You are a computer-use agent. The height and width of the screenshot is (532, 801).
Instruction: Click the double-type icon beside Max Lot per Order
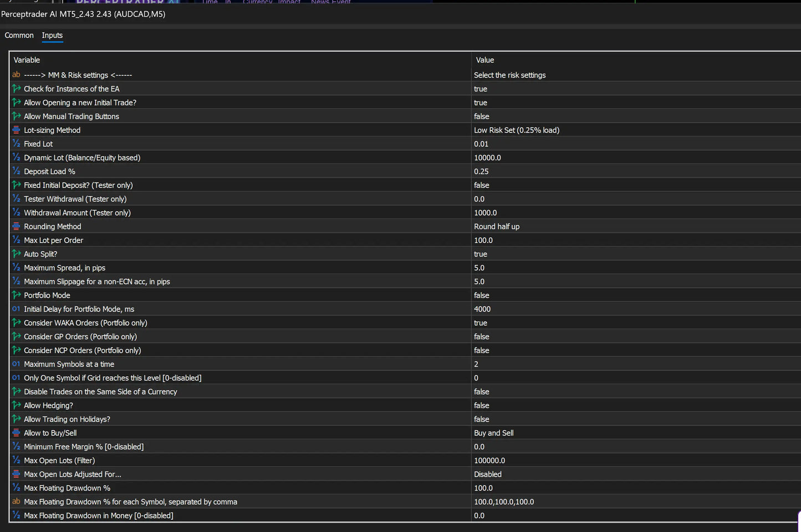[16, 240]
